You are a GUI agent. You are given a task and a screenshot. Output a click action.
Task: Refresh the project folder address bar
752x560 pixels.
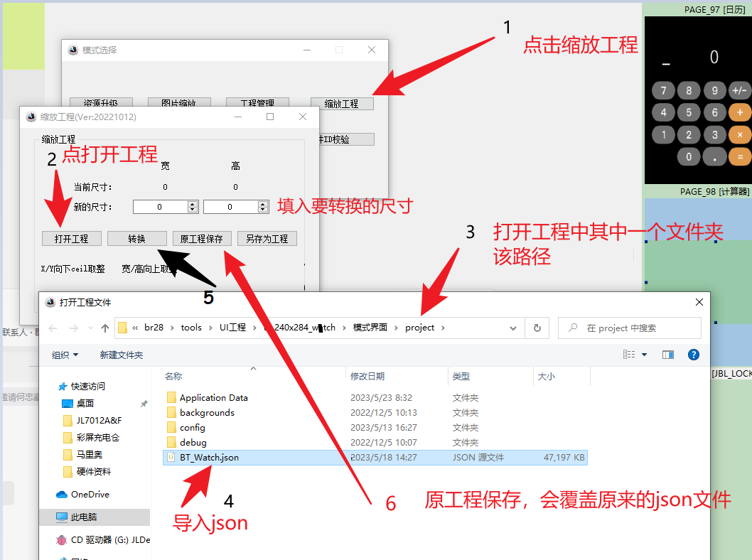click(537, 328)
